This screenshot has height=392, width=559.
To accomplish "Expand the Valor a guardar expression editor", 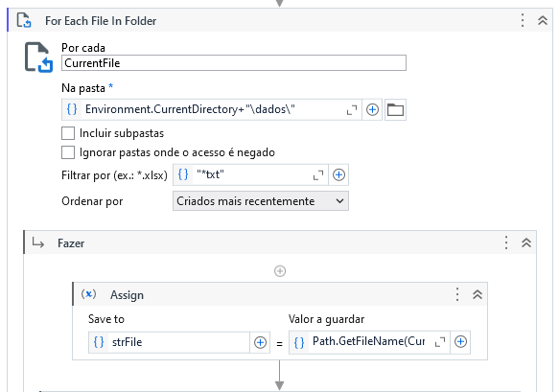I will pos(440,342).
